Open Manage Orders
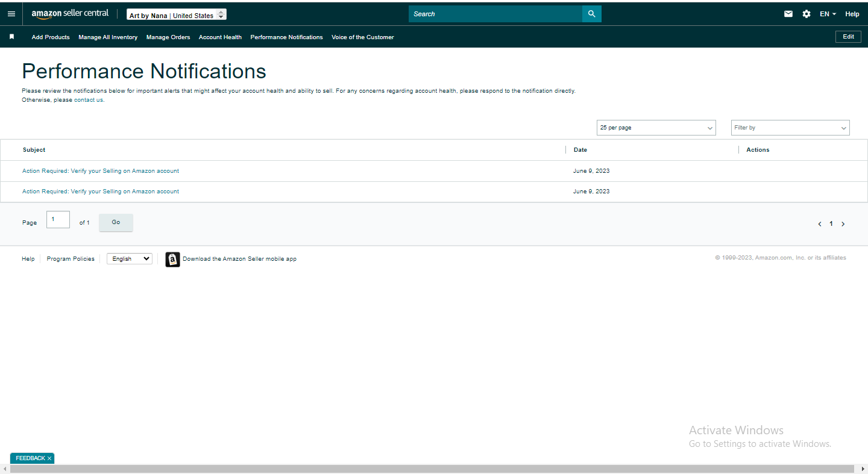 [x=168, y=37]
